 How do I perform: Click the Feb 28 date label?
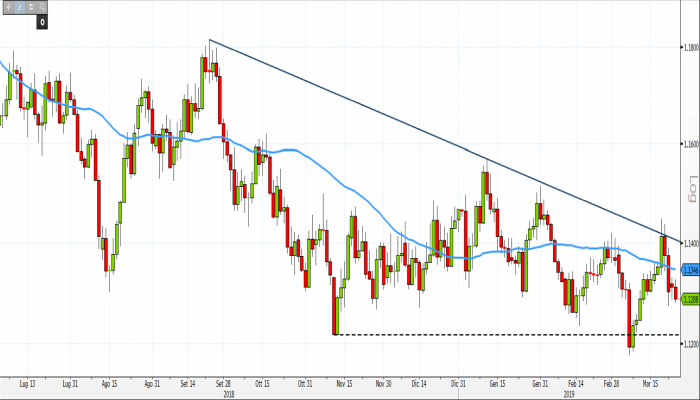(612, 384)
